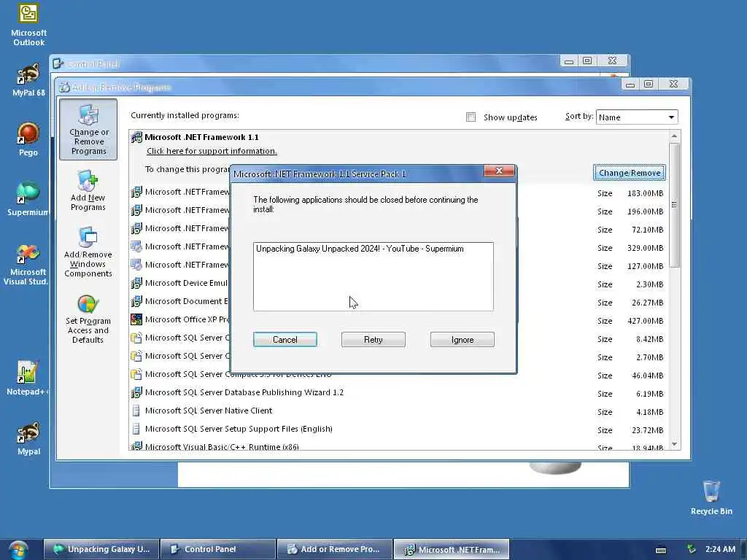Click the Change/Remove button
This screenshot has height=560, width=747.
click(x=630, y=173)
